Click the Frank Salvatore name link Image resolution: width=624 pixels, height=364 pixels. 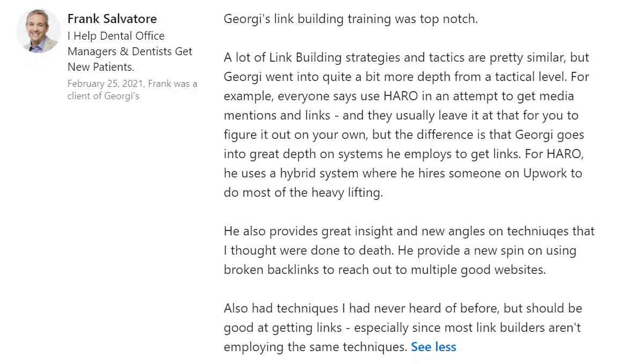click(x=112, y=19)
